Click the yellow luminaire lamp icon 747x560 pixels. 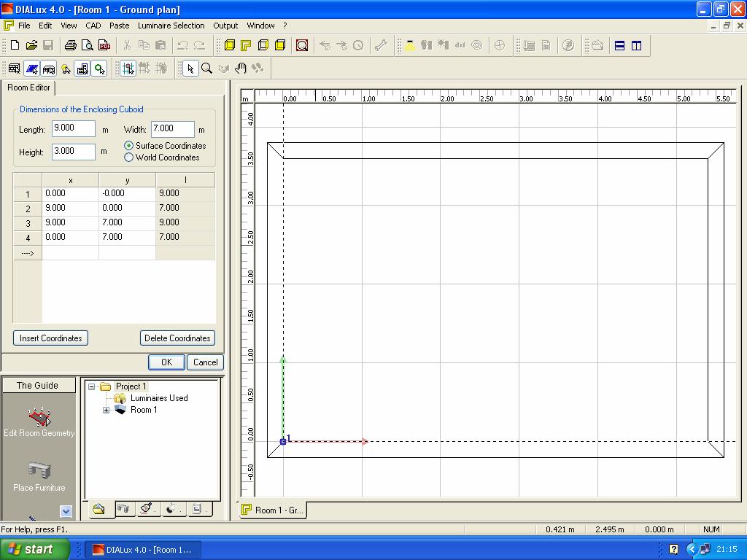pos(410,45)
